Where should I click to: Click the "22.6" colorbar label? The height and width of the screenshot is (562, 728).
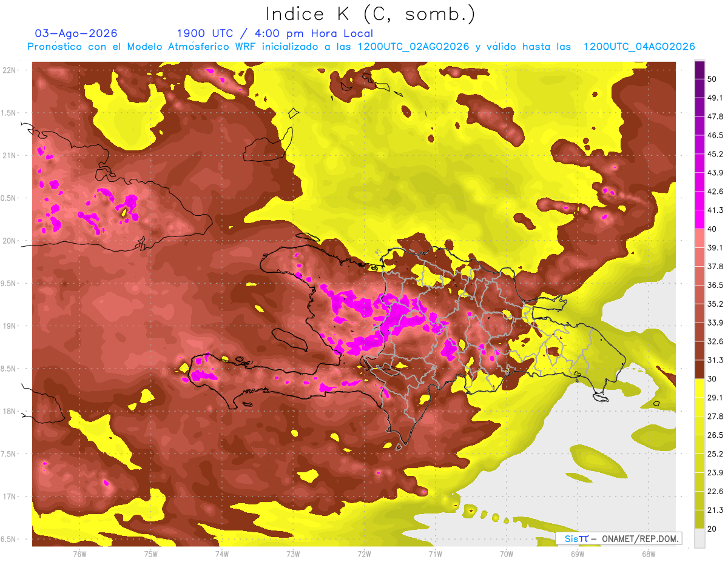[x=715, y=491]
